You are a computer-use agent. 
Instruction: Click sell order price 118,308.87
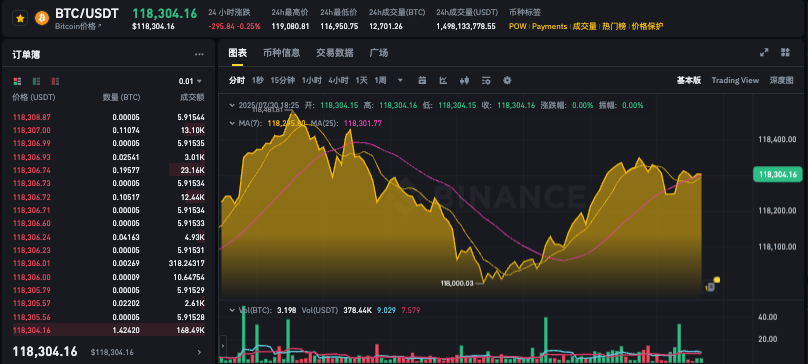click(31, 117)
